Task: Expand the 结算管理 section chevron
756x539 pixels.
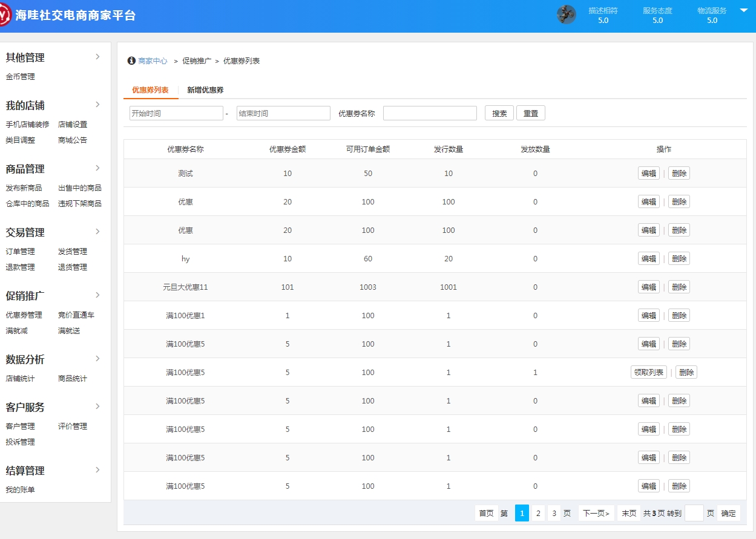Action: click(x=97, y=470)
